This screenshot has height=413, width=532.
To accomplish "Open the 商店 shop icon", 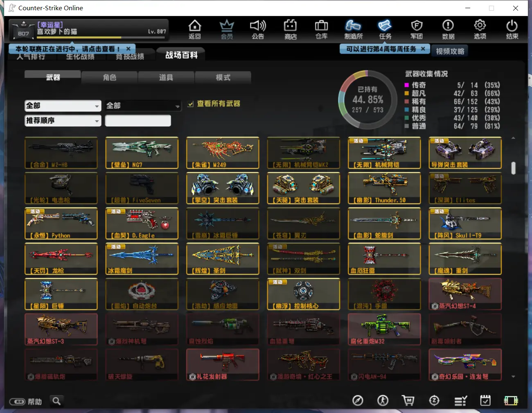I will (x=290, y=29).
